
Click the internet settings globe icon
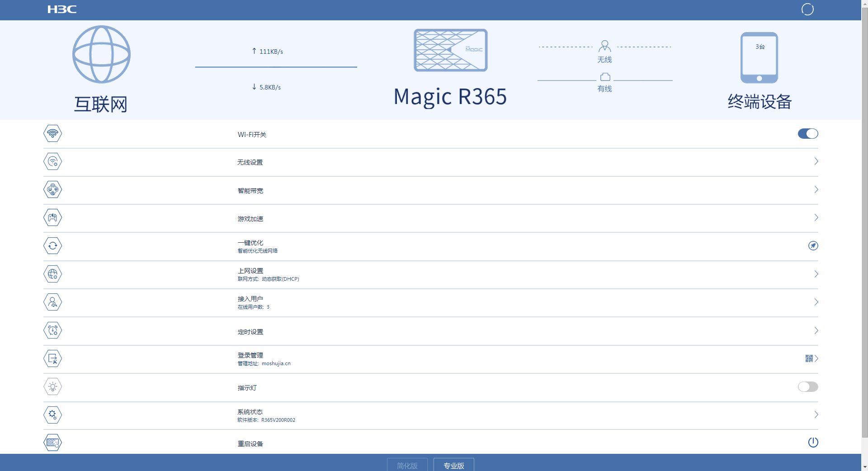tap(52, 274)
